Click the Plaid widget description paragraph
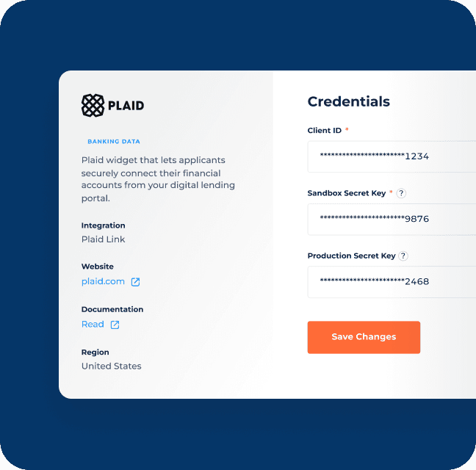Screen dimensions: 476x470 158,179
